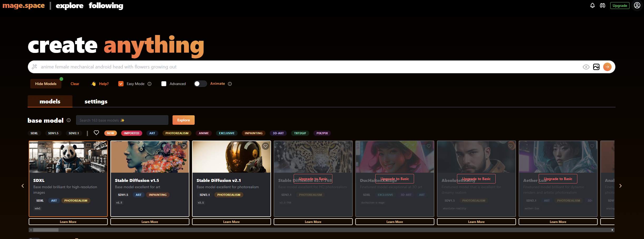The image size is (644, 239).
Task: Click Upgrade to Basic on AbsoluteReality card
Action: click(x=476, y=179)
